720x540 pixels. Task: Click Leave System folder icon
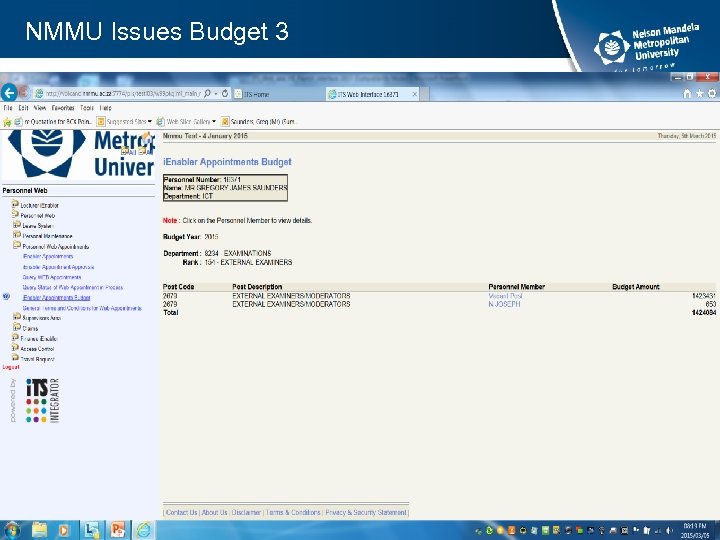(x=17, y=225)
